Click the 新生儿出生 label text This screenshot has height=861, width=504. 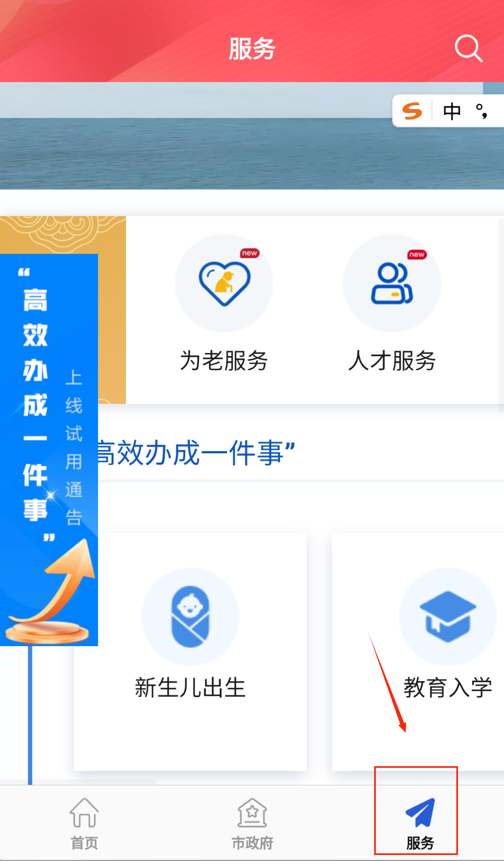(190, 687)
